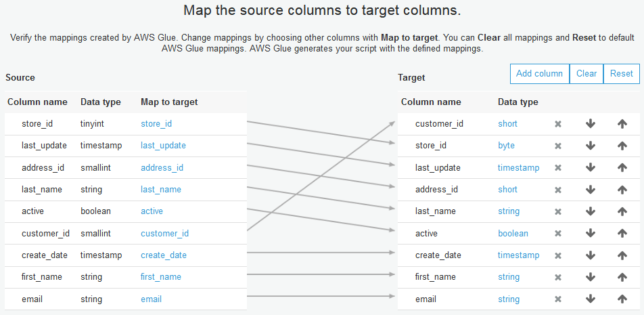Move last_name target column down
This screenshot has height=315, width=644.
tap(590, 211)
